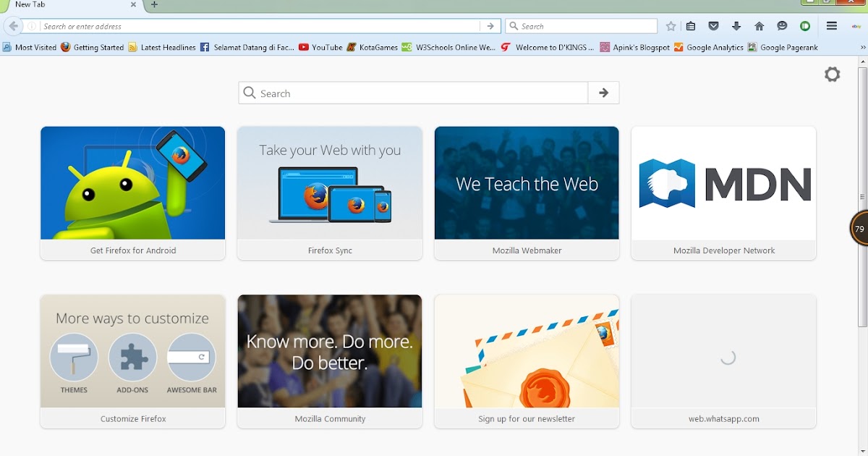Show bookmarks list icon in toolbar

pyautogui.click(x=691, y=26)
